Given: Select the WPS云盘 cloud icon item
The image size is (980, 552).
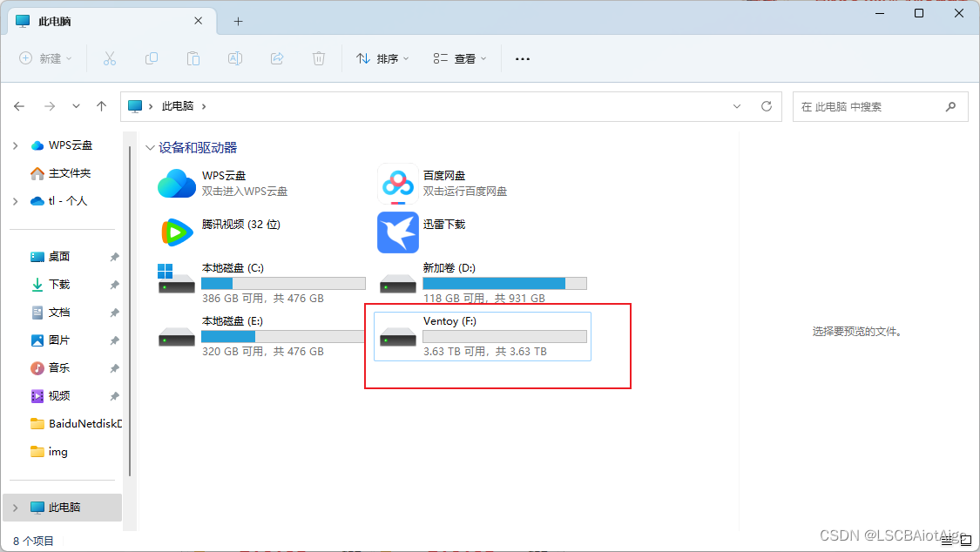Looking at the screenshot, I should [x=177, y=184].
